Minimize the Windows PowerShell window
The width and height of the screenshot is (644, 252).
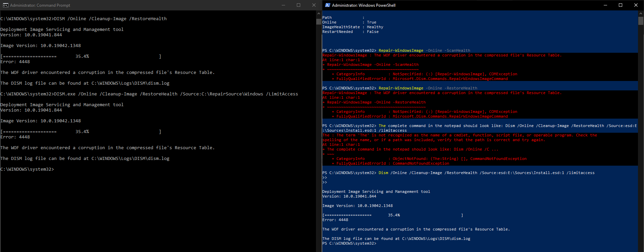tap(605, 5)
